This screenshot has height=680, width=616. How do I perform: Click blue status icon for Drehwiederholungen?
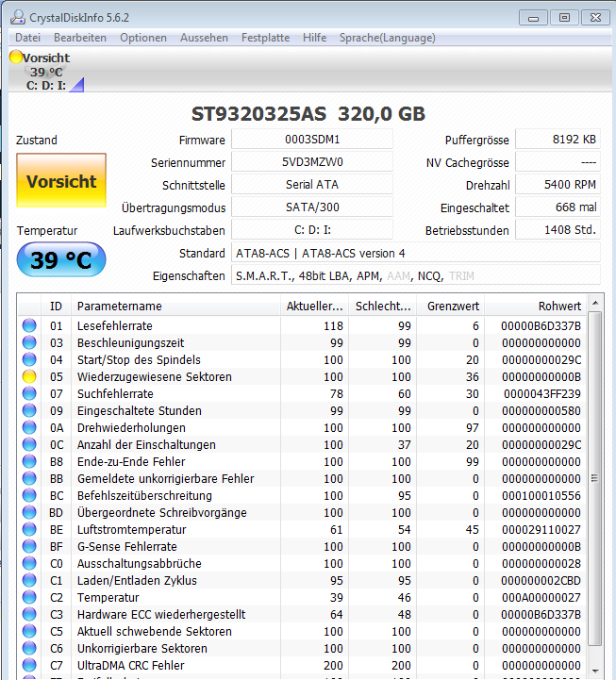click(x=29, y=427)
